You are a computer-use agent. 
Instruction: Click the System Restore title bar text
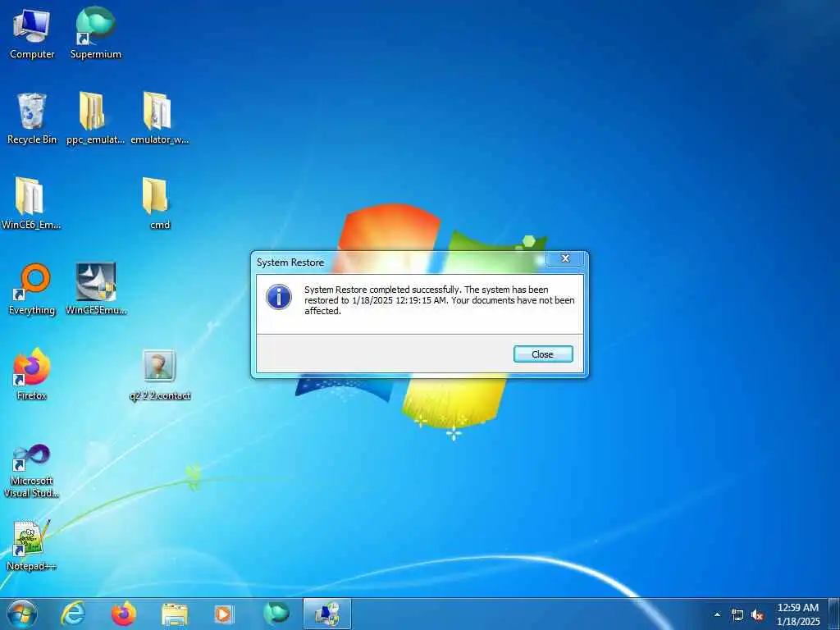coord(290,262)
